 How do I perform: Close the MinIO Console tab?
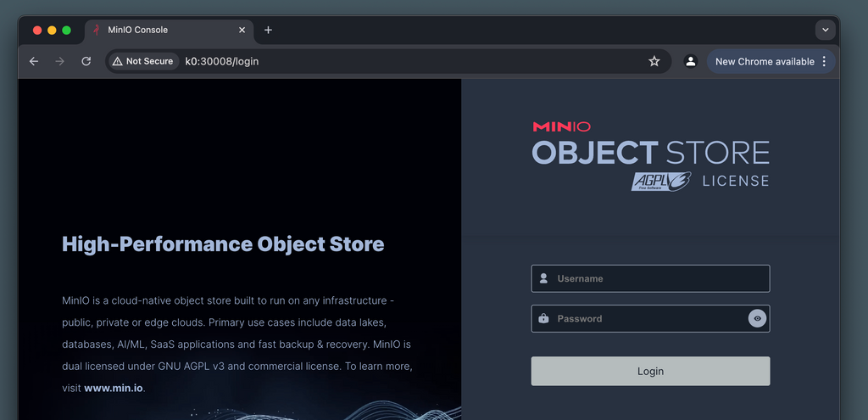pyautogui.click(x=242, y=30)
